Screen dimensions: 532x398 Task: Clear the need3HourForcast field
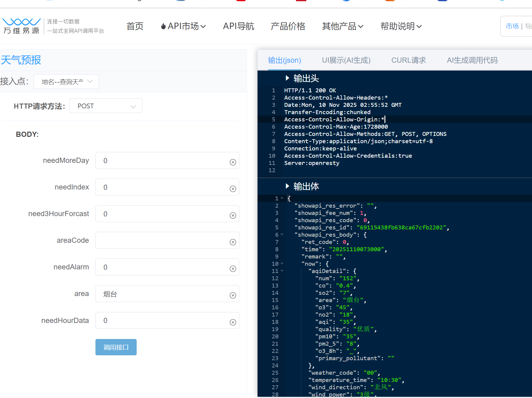pos(233,215)
